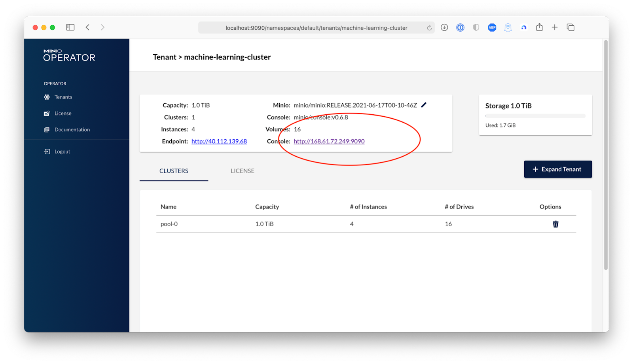633x364 pixels.
Task: Toggle the browser sidebar icon
Action: [x=70, y=27]
